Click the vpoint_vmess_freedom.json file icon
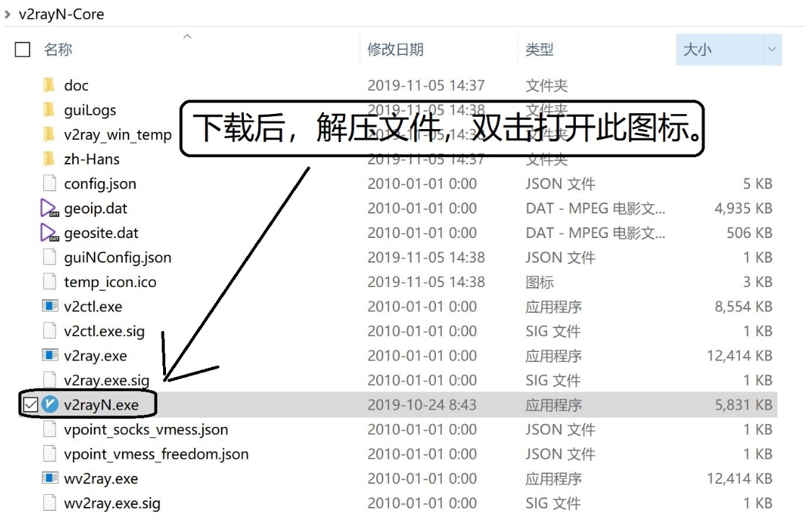The height and width of the screenshot is (520, 812). (x=49, y=454)
